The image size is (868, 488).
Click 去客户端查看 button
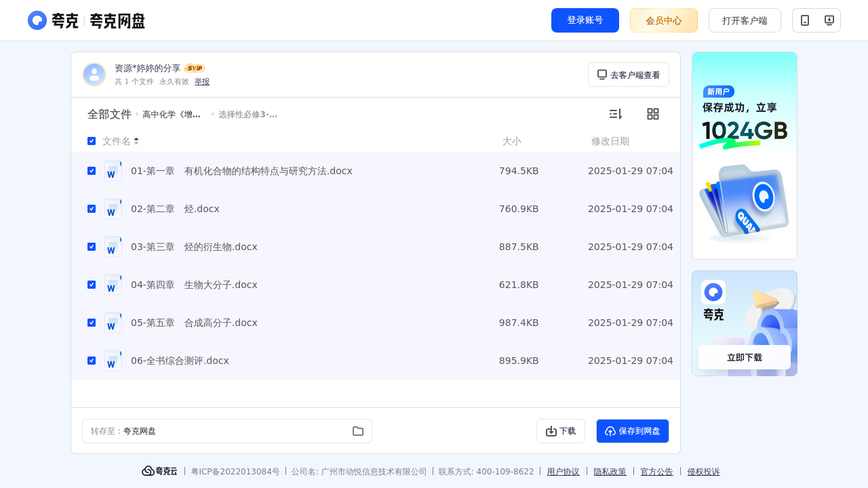[x=629, y=75]
